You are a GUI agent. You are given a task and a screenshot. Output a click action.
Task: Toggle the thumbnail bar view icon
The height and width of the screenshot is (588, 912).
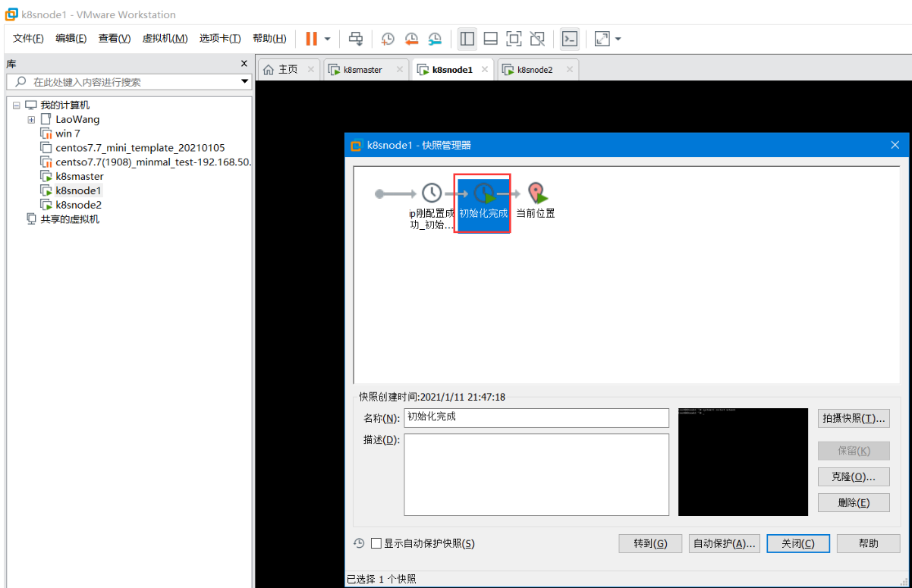[x=491, y=39]
